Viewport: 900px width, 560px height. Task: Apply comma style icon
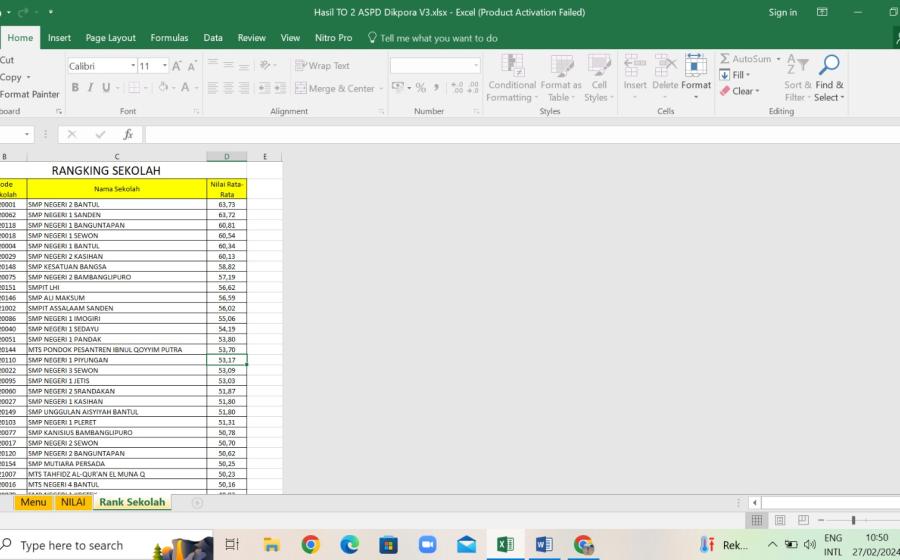coord(437,87)
